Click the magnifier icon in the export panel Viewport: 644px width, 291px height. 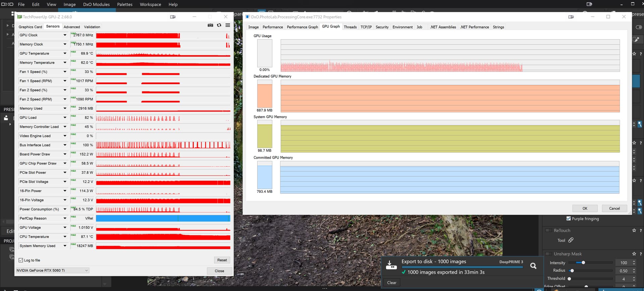pyautogui.click(x=533, y=266)
